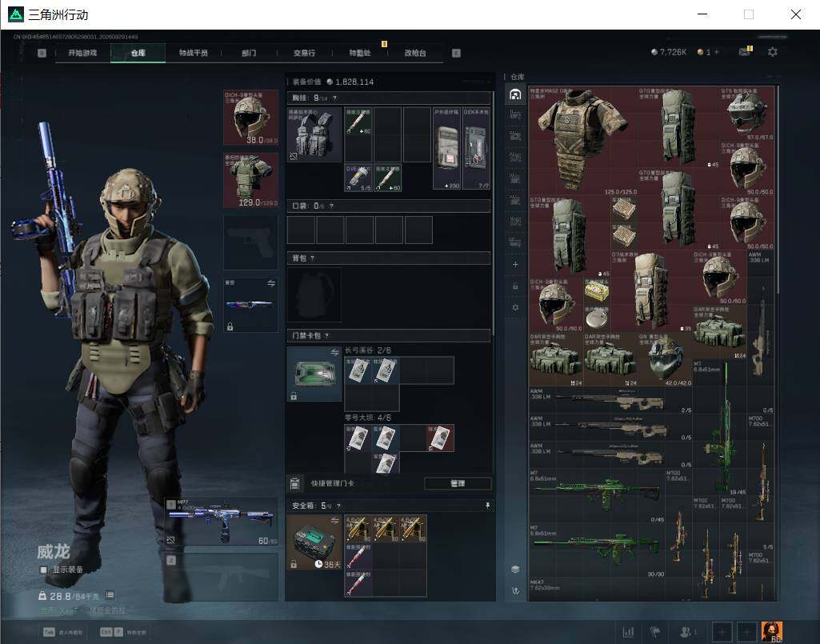
Task: Select the M7 rifle showing 30/30
Action: pyautogui.click(x=598, y=551)
